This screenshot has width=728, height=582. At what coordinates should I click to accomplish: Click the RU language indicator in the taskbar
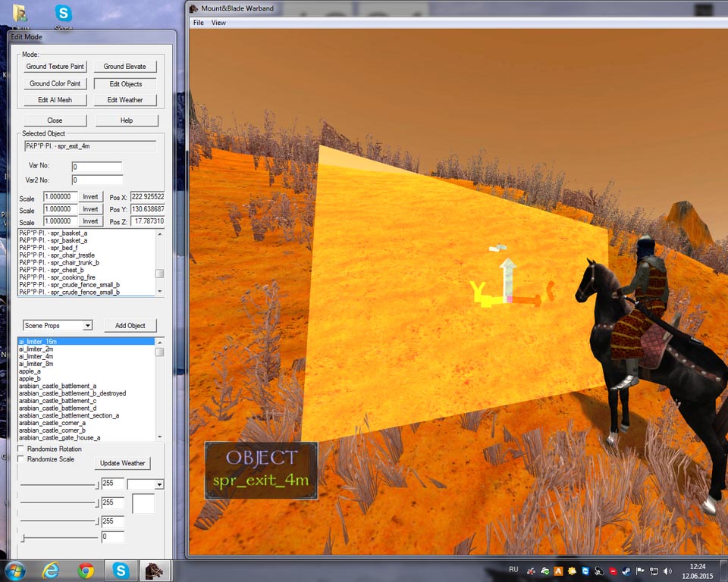click(513, 570)
